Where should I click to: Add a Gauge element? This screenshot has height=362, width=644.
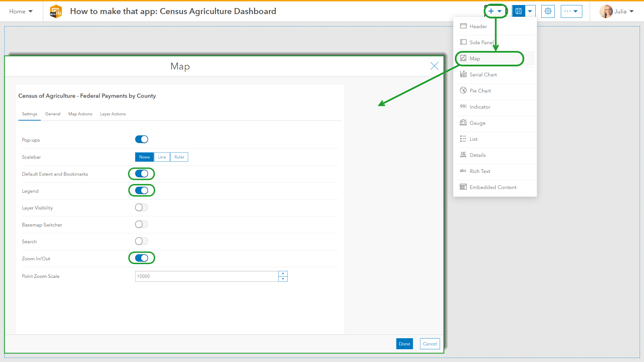477,123
